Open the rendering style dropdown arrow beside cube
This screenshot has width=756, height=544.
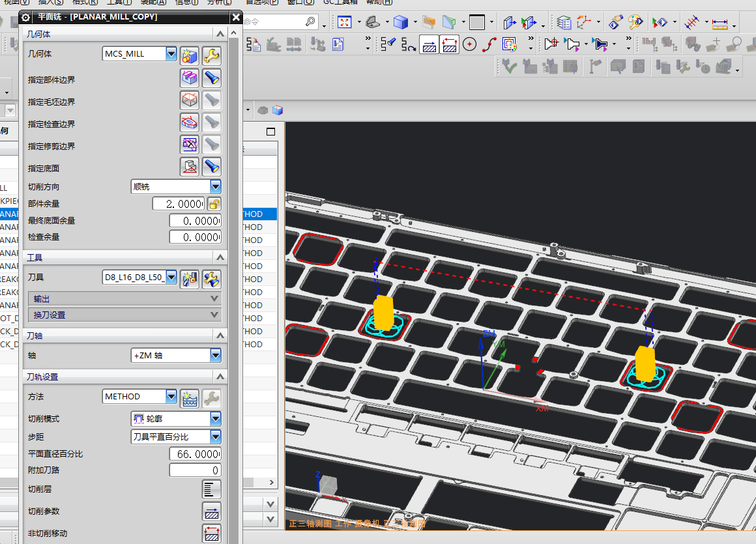(x=415, y=22)
